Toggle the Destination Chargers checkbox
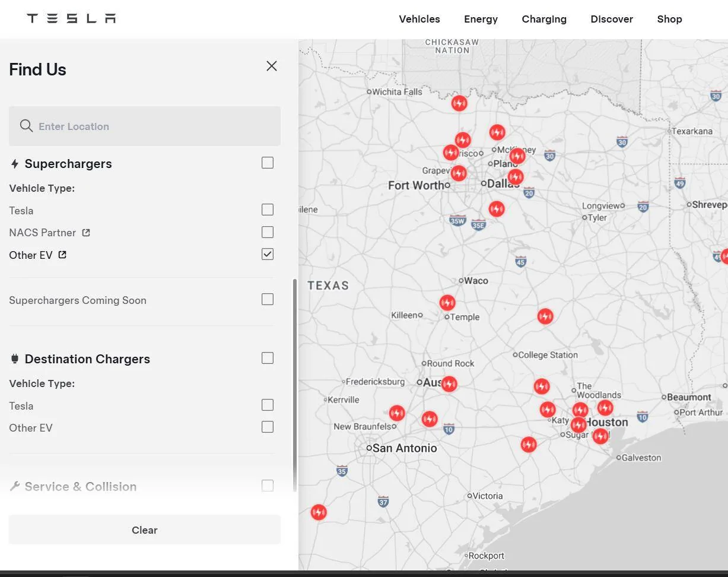This screenshot has height=577, width=728. tap(268, 358)
